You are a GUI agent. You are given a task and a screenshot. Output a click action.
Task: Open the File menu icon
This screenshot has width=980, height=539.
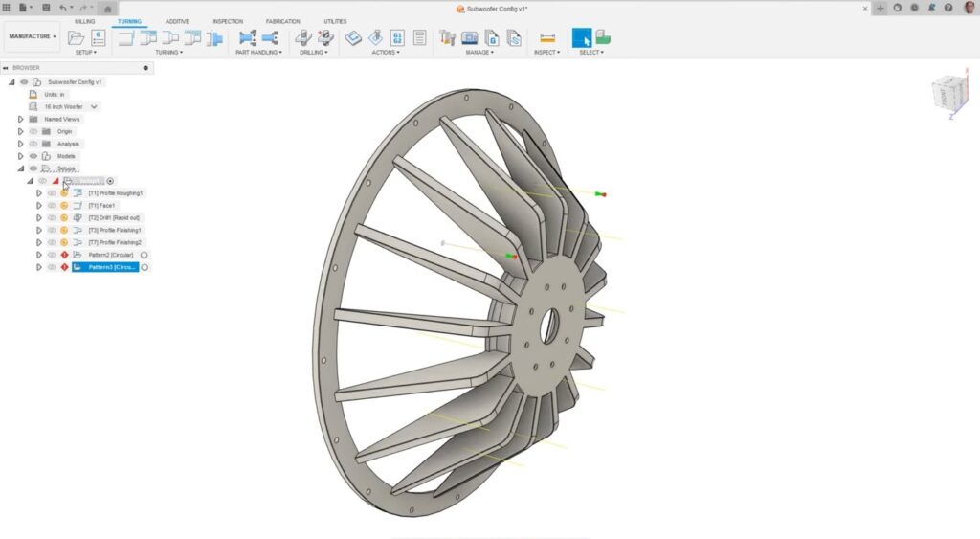[23, 8]
